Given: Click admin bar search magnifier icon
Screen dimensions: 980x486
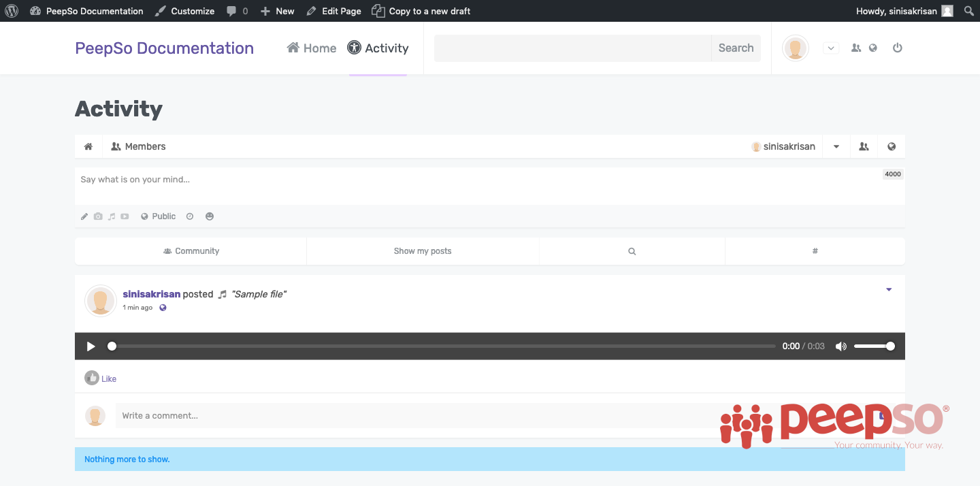Looking at the screenshot, I should click(x=969, y=11).
